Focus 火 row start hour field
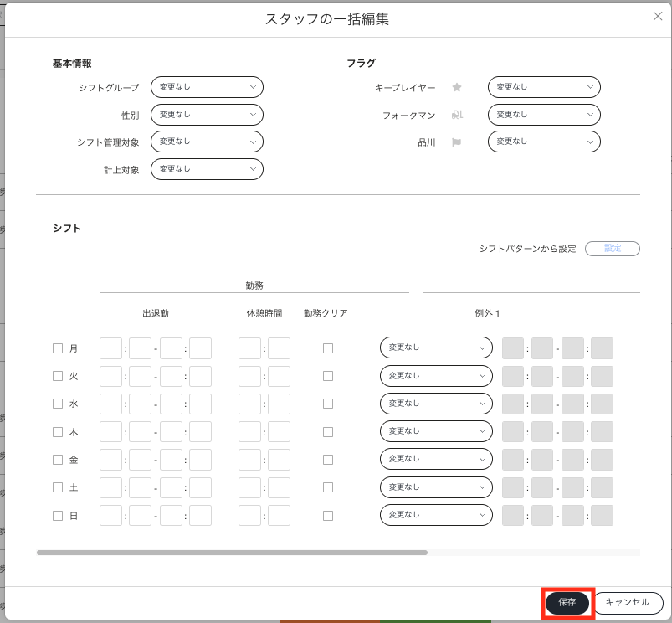The width and height of the screenshot is (672, 623). (110, 377)
